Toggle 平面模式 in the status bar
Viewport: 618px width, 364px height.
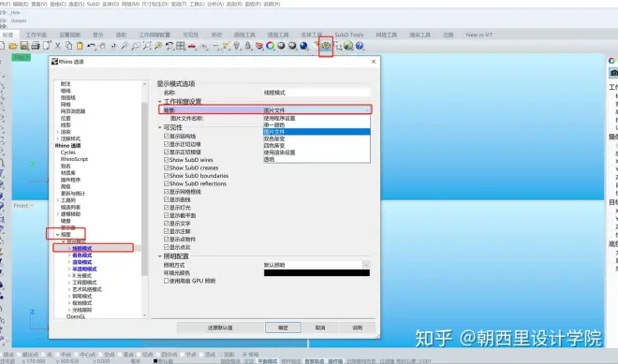pyautogui.click(x=267, y=361)
